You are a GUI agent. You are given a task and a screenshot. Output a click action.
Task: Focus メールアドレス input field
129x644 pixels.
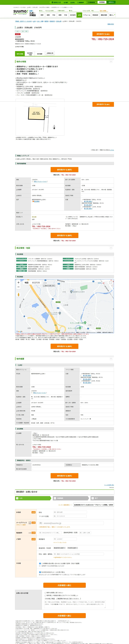[71, 523]
